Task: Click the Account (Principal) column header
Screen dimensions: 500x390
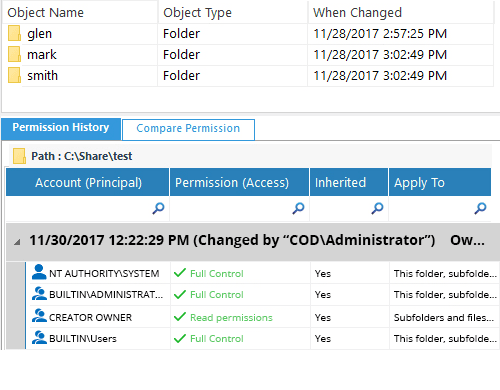Action: point(88,182)
